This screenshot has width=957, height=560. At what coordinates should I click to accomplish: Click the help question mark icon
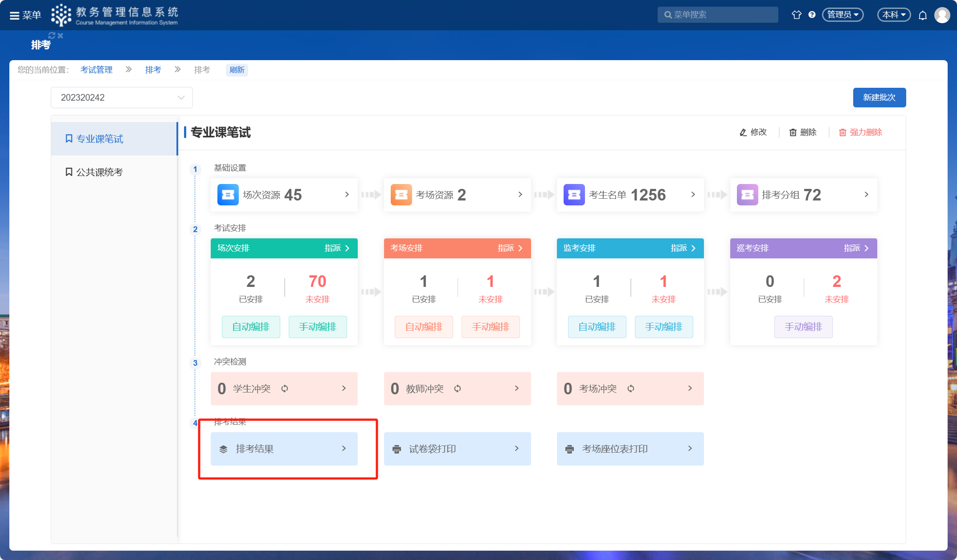click(812, 15)
